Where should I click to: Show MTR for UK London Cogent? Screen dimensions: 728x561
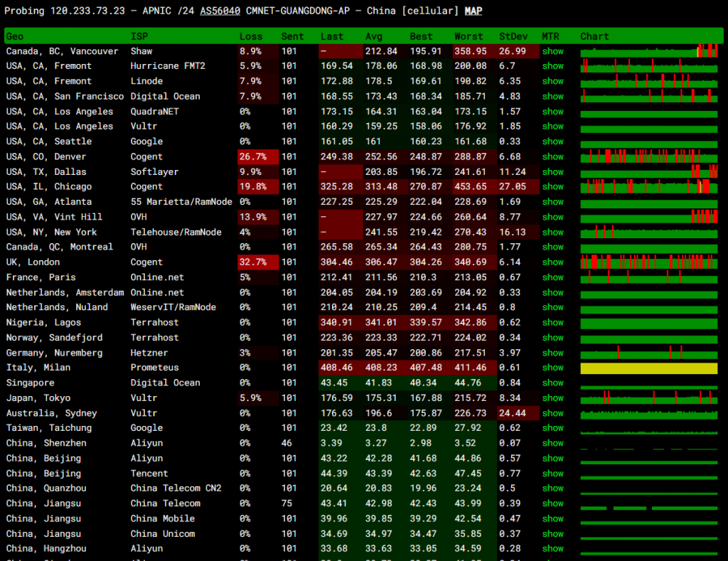pos(552,262)
